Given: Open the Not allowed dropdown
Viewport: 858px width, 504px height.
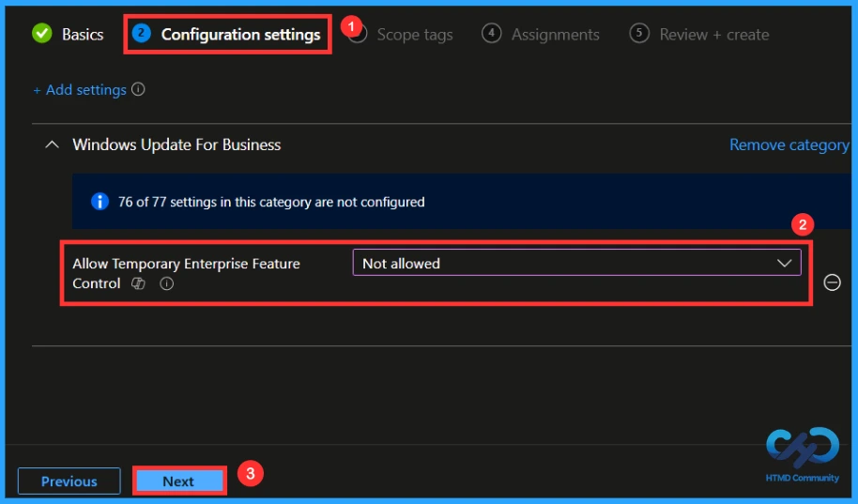Looking at the screenshot, I should [x=576, y=263].
